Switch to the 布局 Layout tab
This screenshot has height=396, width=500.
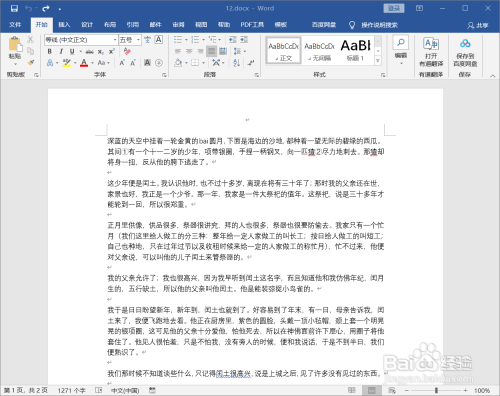tap(110, 25)
